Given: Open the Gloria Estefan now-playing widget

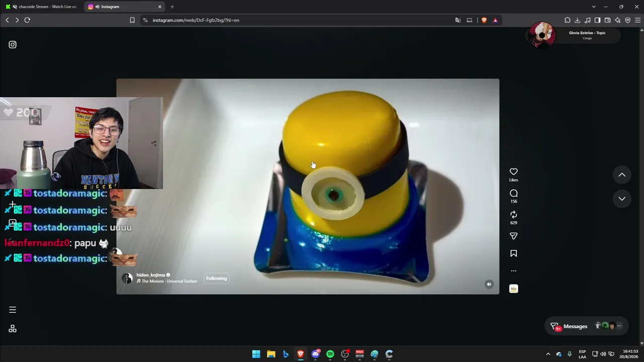Looking at the screenshot, I should tap(574, 35).
